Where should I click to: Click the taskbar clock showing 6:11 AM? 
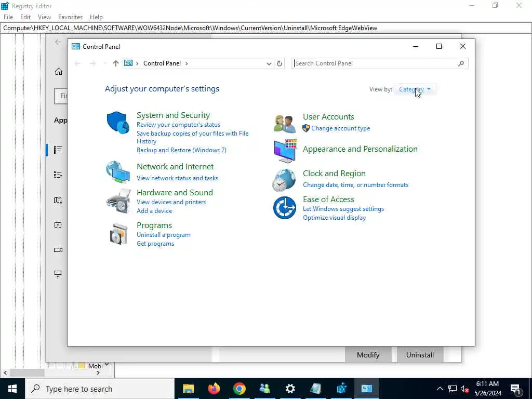click(487, 389)
